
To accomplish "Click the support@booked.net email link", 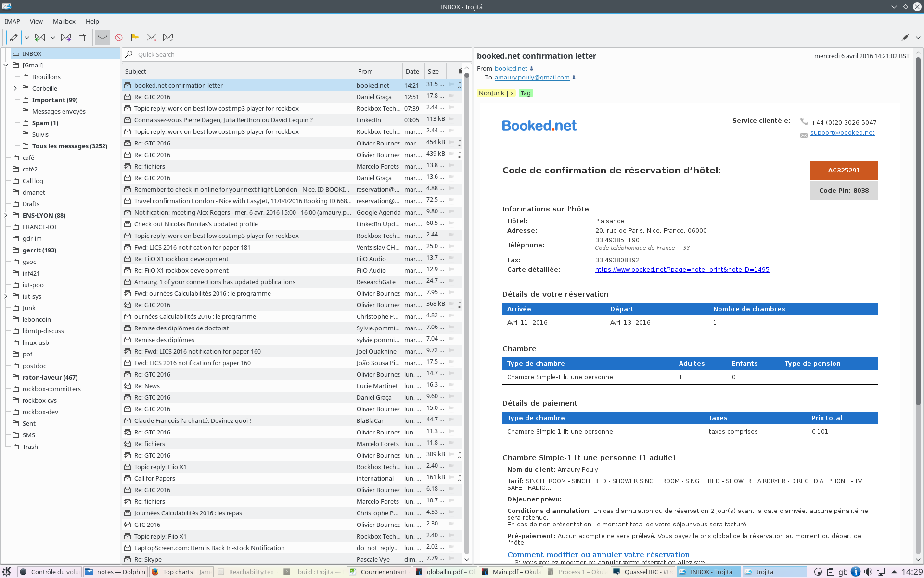I will pyautogui.click(x=842, y=133).
